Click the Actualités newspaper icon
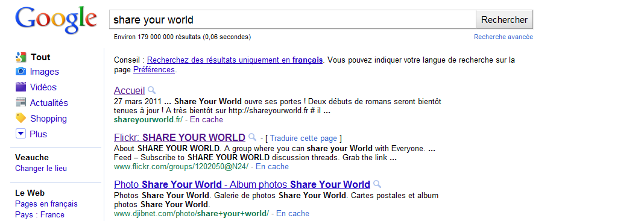This screenshot has height=221, width=644. (21, 102)
